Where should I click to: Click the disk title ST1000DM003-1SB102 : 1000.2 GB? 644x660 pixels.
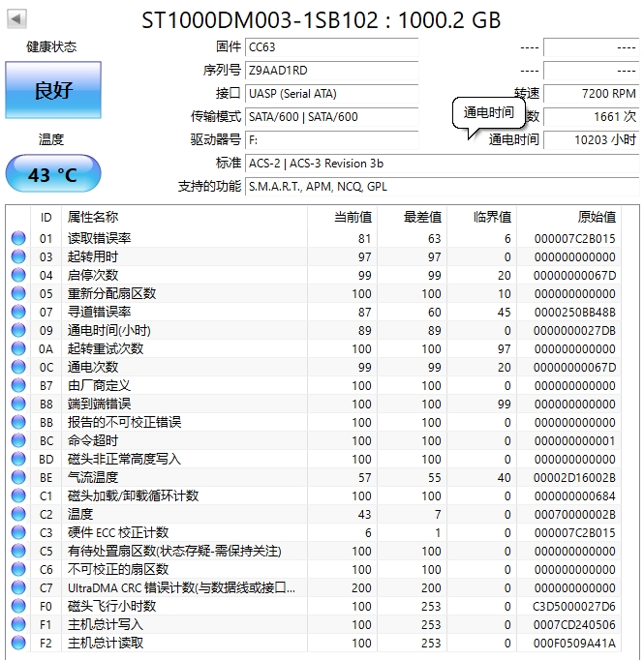(321, 19)
